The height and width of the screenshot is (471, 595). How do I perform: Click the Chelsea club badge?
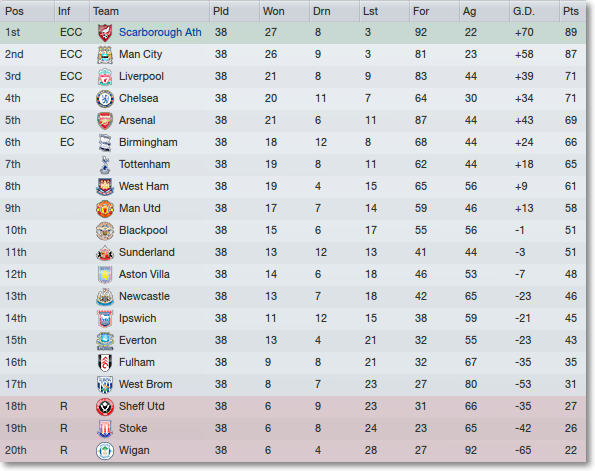105,99
